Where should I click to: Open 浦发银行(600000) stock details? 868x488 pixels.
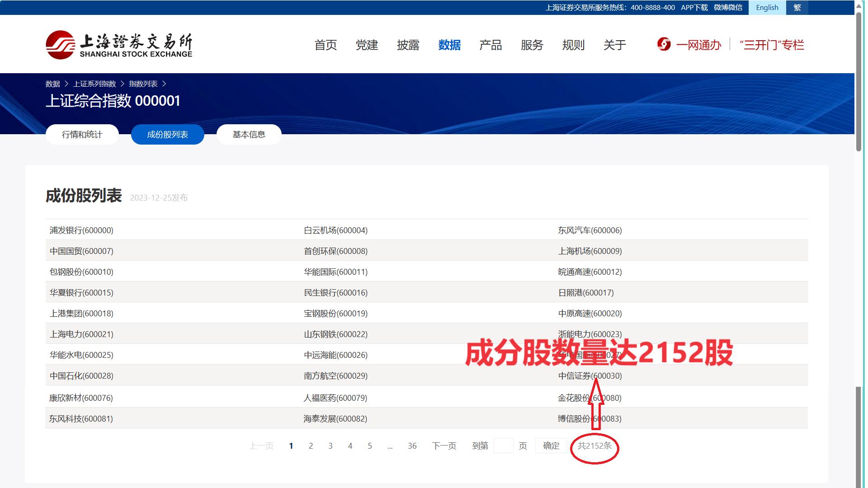click(81, 230)
